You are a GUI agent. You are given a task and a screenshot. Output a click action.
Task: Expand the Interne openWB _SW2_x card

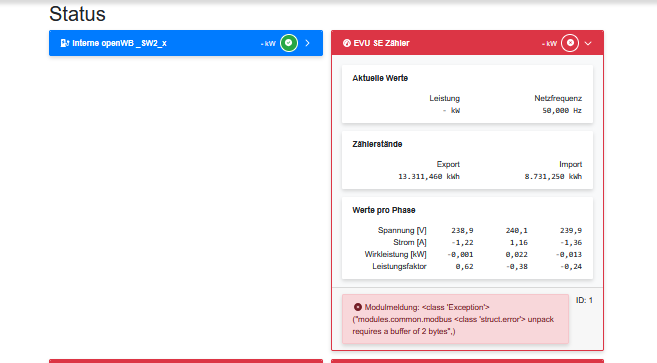coord(308,43)
